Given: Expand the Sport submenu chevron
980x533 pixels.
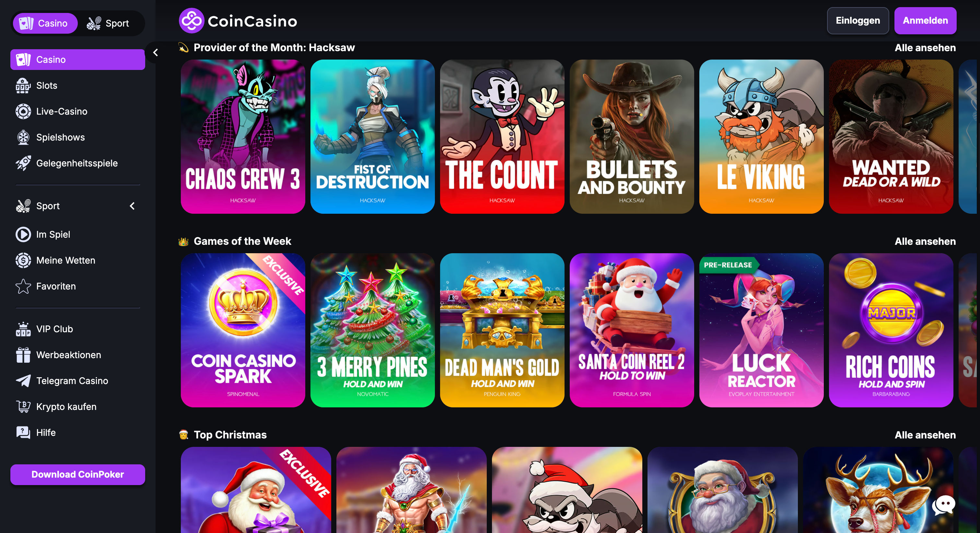Looking at the screenshot, I should click(x=132, y=206).
